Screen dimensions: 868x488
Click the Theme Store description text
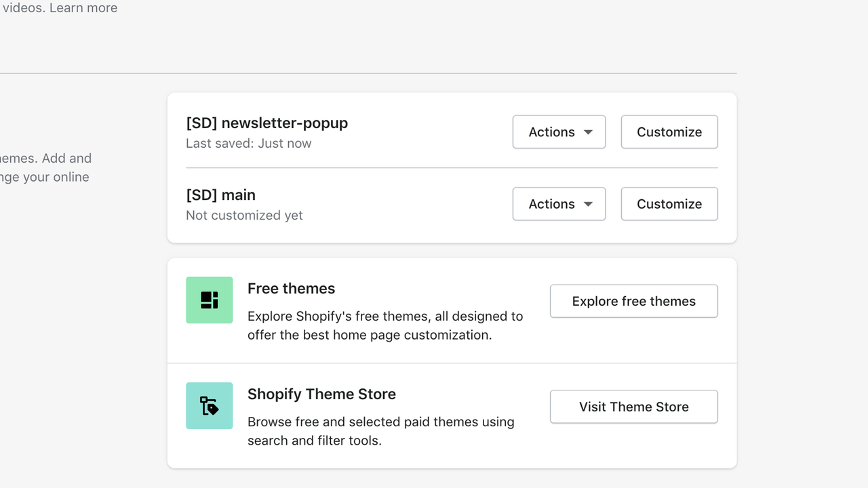click(380, 430)
